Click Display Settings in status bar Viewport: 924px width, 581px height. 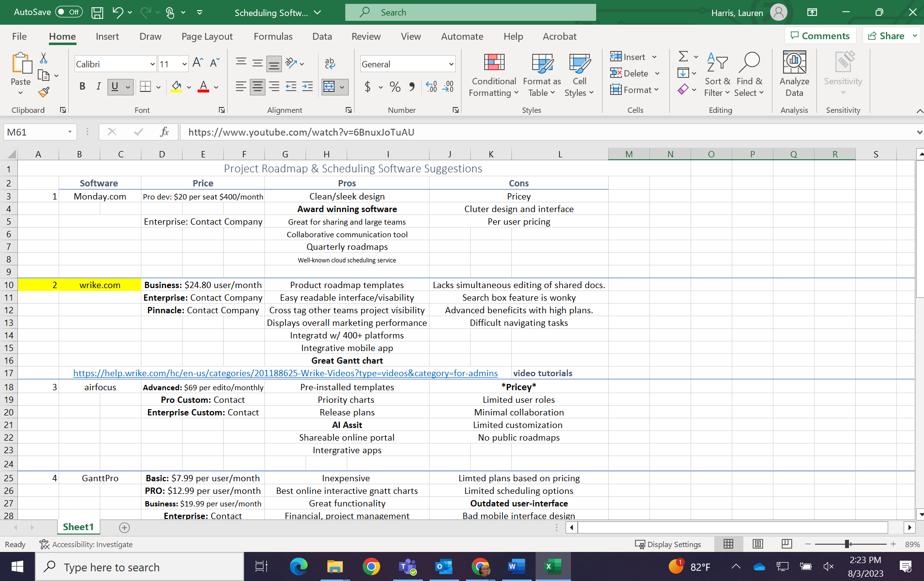pyautogui.click(x=668, y=544)
